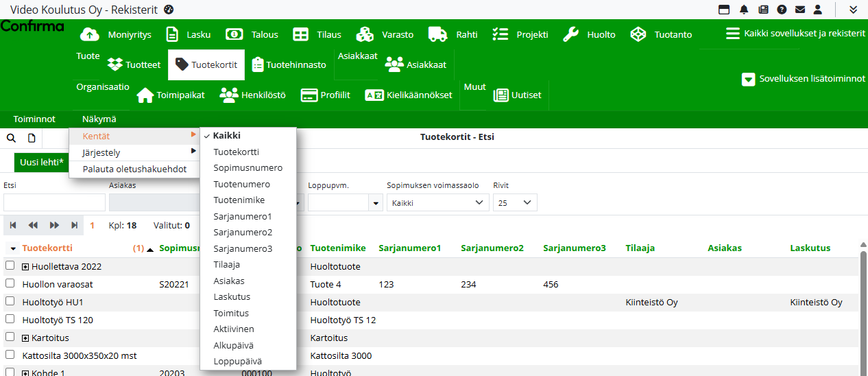Tick the checkbox for Huoltotyö HU1
Image resolution: width=868 pixels, height=376 pixels.
[10, 301]
